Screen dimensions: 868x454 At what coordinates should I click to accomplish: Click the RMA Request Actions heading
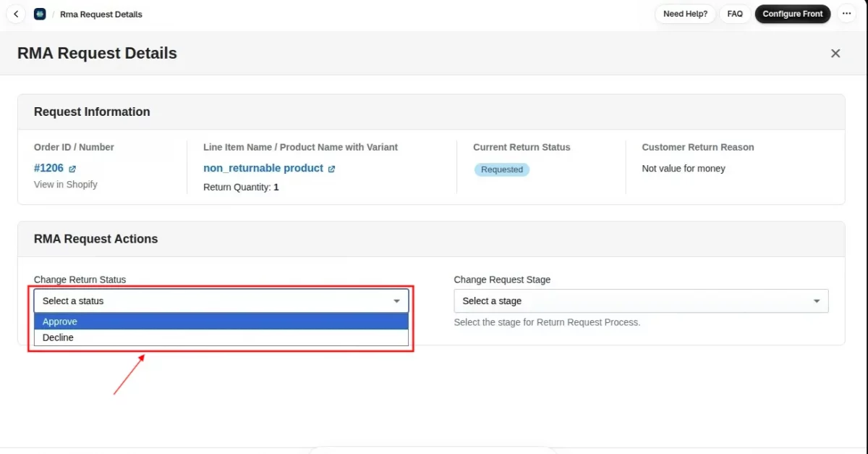[x=95, y=239]
